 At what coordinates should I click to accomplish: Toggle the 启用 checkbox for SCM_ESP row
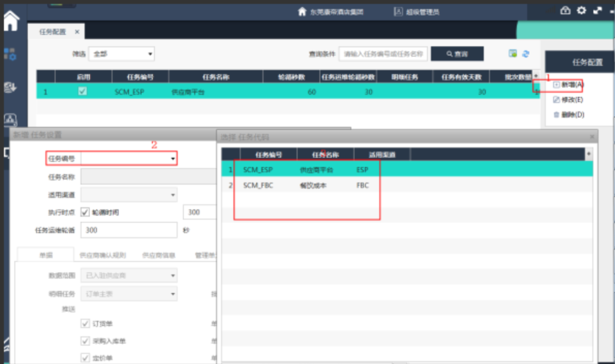[82, 91]
